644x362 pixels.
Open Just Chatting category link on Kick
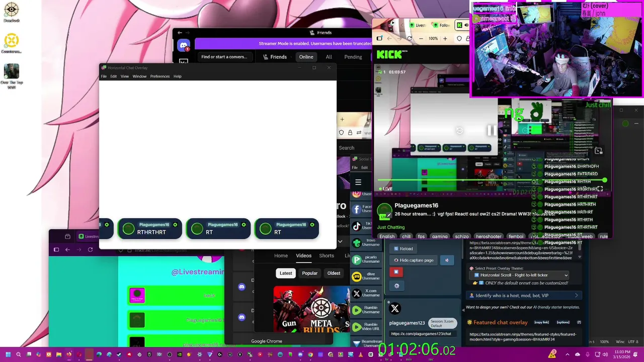coord(391,227)
